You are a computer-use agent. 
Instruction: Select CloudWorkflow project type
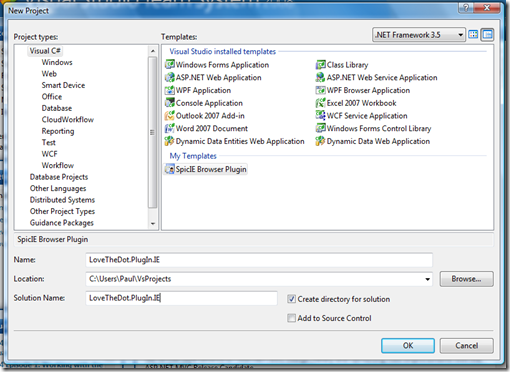click(x=67, y=119)
